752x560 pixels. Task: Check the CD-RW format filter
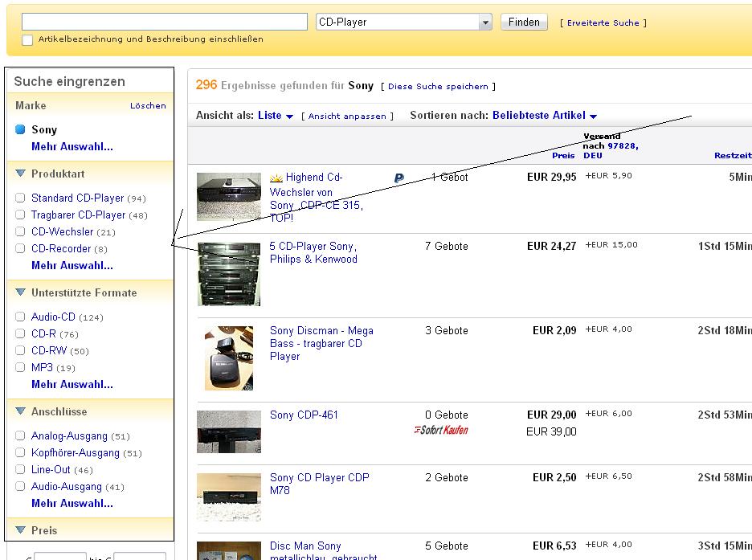(20, 350)
